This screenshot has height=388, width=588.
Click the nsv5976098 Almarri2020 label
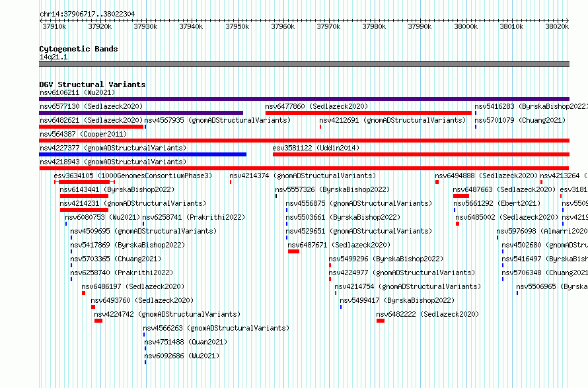click(x=542, y=231)
